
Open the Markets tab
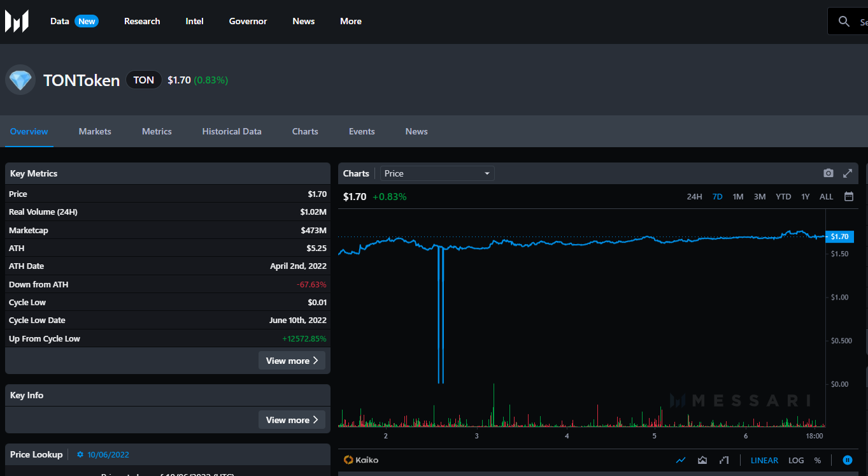[95, 131]
